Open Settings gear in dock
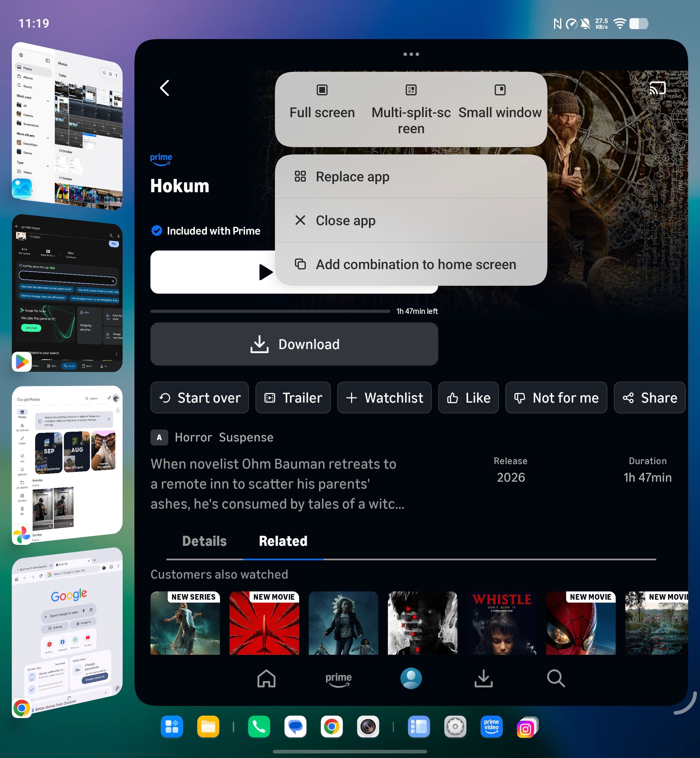700x758 pixels. pyautogui.click(x=455, y=727)
